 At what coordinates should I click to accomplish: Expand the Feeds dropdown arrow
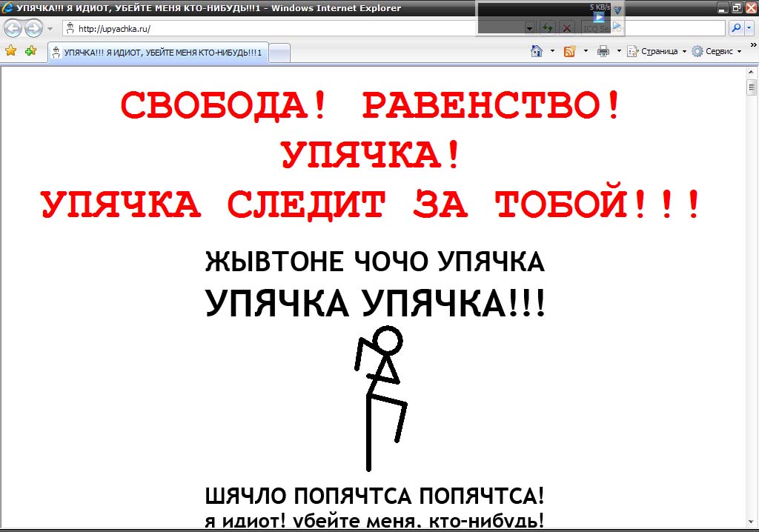(586, 51)
